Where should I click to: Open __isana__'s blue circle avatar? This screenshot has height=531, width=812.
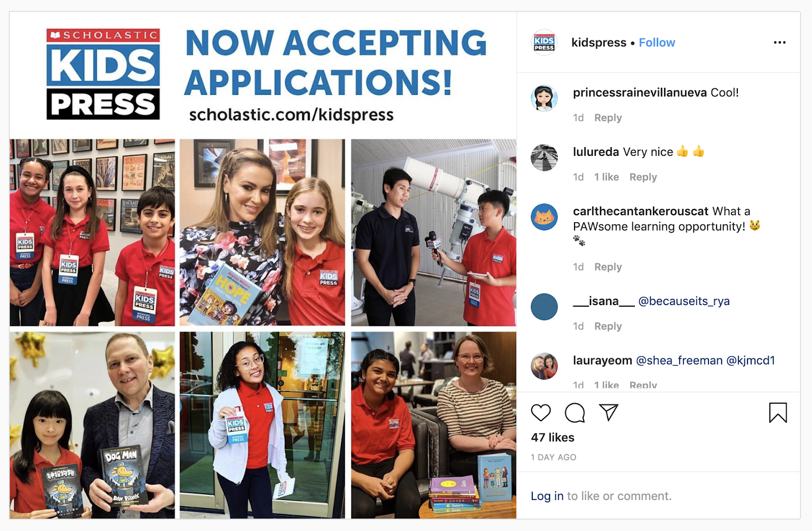click(544, 307)
